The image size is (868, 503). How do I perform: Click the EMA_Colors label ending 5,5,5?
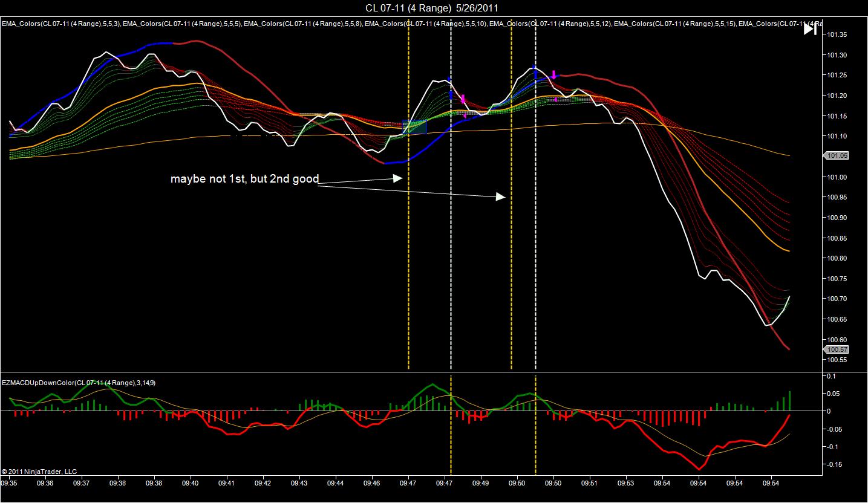(182, 24)
